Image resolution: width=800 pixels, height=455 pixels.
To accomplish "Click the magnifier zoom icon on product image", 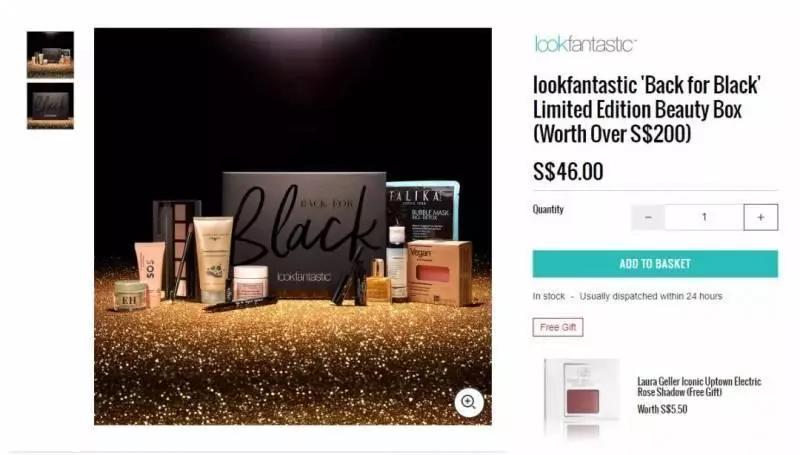I will tap(468, 402).
